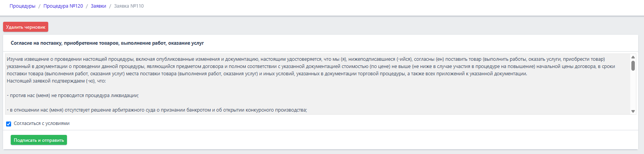Click Подписать и отправить button
The height and width of the screenshot is (154, 644).
(x=39, y=140)
